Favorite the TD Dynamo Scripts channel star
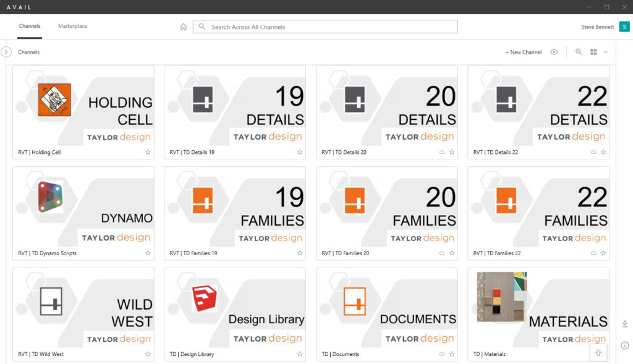The image size is (633, 364). [x=148, y=253]
